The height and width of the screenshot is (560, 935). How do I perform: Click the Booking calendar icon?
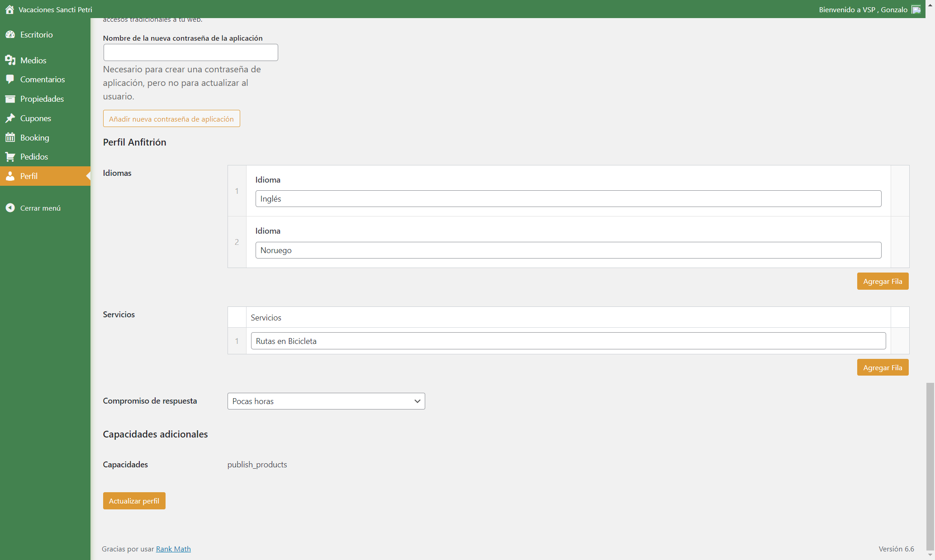coord(10,137)
